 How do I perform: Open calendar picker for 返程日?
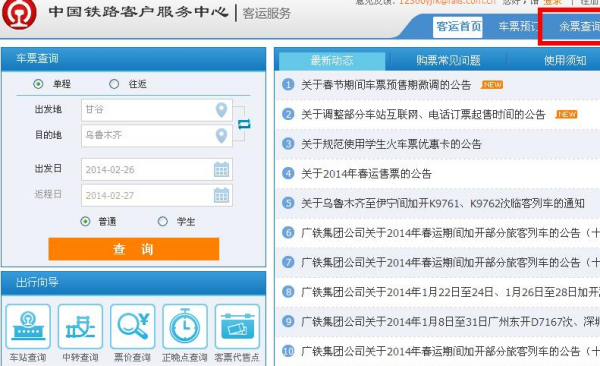click(x=221, y=195)
